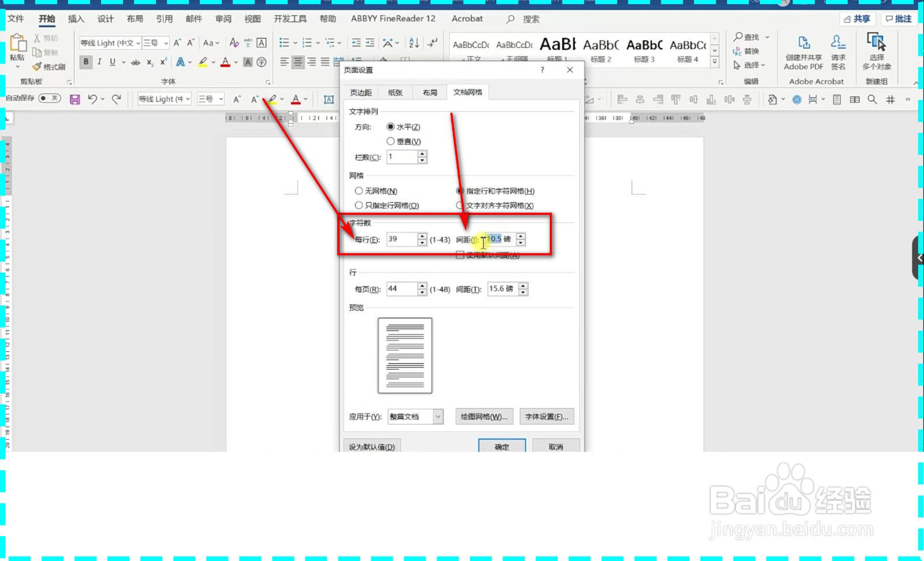Screen dimensions: 924x561
Task: Undo the last action
Action: tap(92, 99)
